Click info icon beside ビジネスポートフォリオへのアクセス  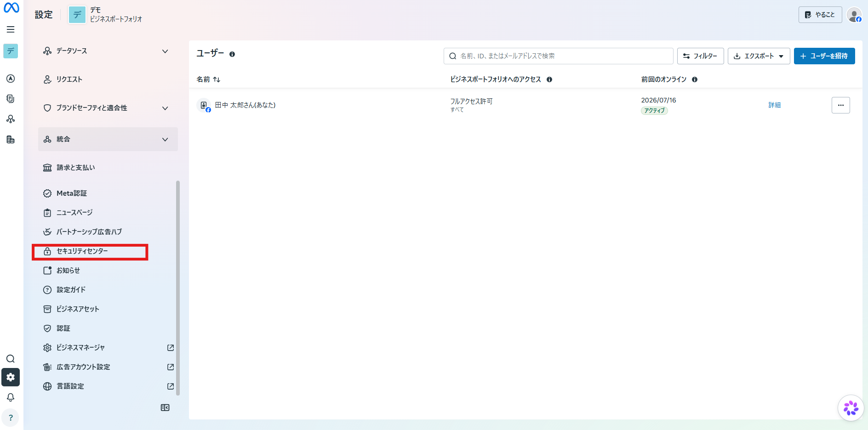click(x=549, y=79)
